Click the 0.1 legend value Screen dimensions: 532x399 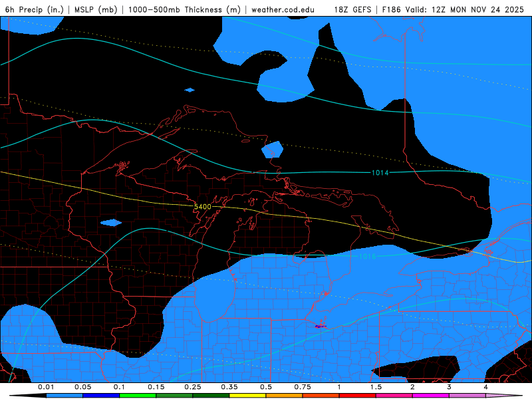click(x=120, y=387)
